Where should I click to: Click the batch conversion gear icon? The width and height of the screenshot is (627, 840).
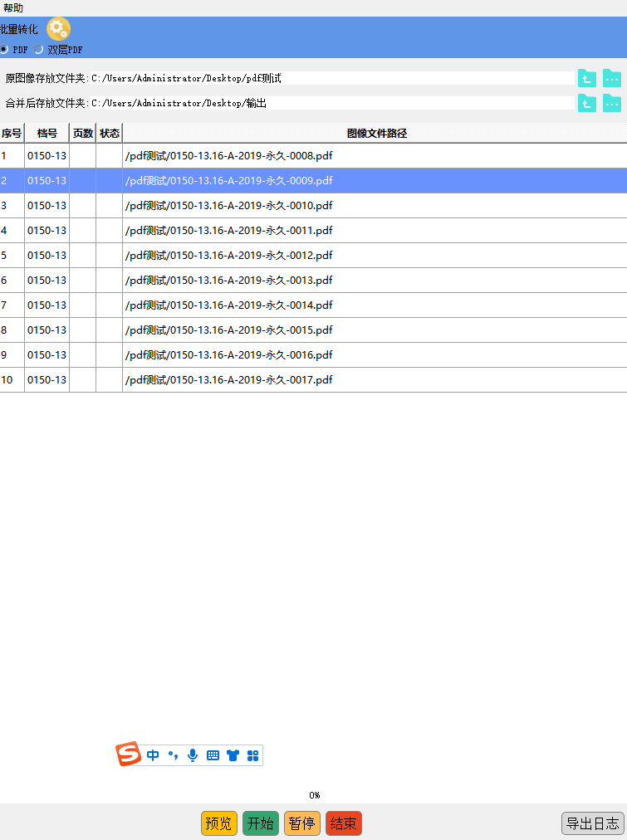point(58,29)
